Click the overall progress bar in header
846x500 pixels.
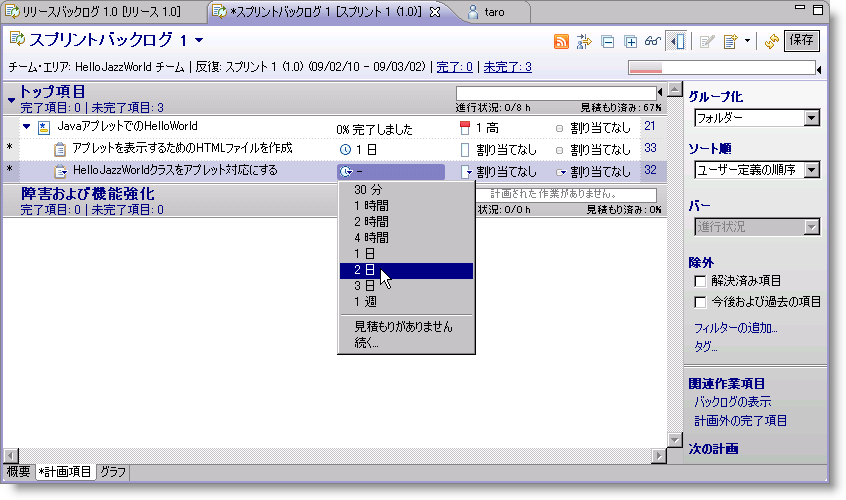[721, 67]
